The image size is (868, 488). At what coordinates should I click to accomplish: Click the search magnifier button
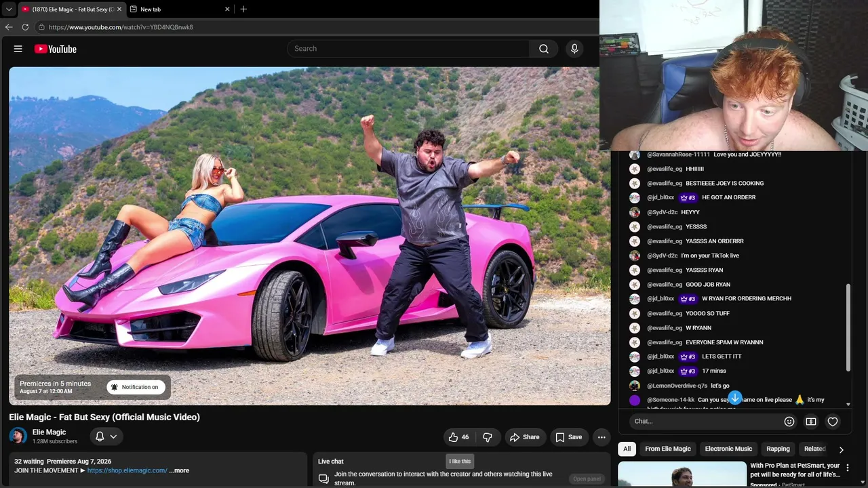543,49
